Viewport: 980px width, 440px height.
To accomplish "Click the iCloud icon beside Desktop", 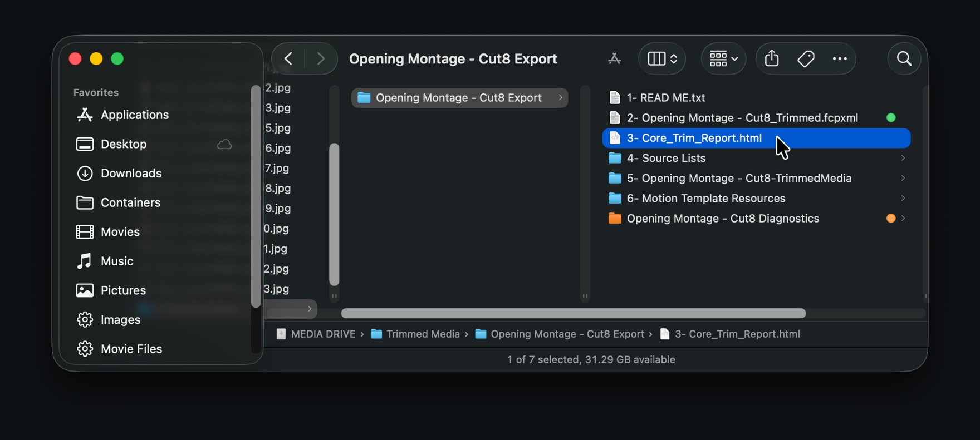I will (224, 144).
